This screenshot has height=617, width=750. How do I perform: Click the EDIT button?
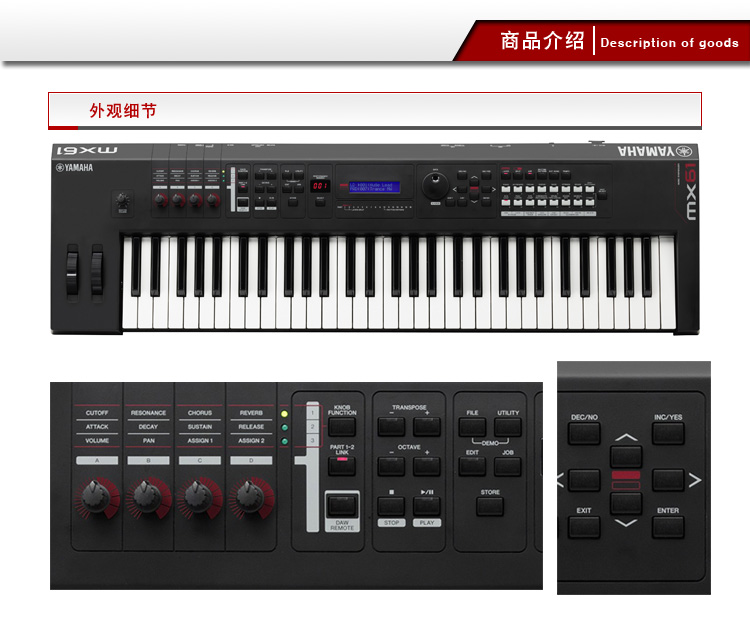[472, 466]
